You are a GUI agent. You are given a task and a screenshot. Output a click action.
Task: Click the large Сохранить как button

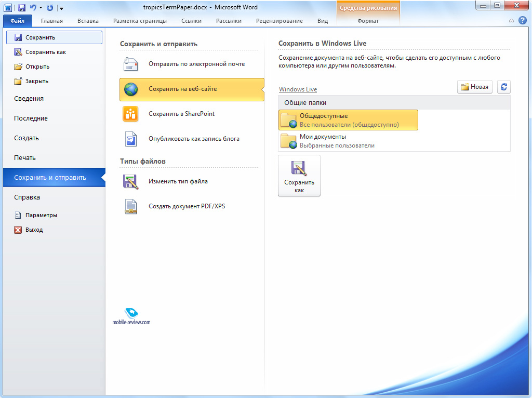pyautogui.click(x=299, y=176)
